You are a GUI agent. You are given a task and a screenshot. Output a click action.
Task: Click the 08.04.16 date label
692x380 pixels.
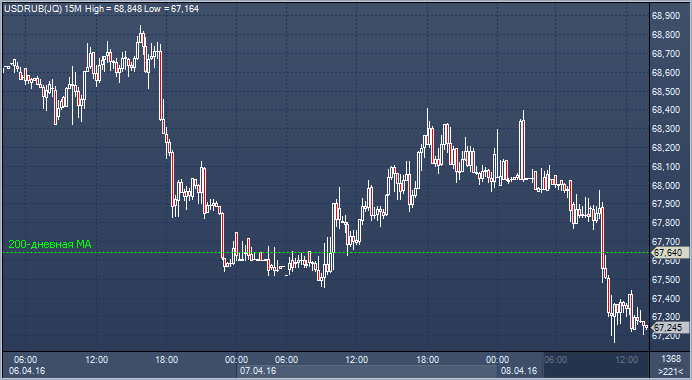click(x=519, y=371)
